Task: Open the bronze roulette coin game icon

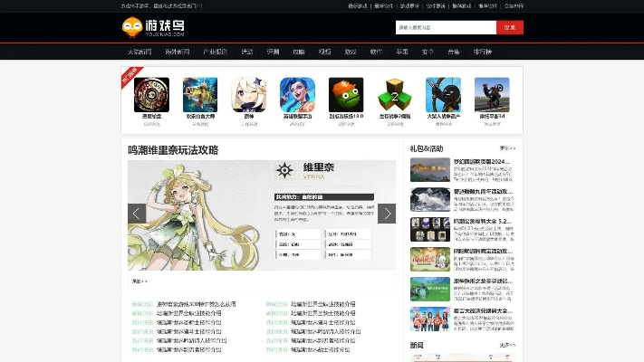Action: (x=151, y=95)
